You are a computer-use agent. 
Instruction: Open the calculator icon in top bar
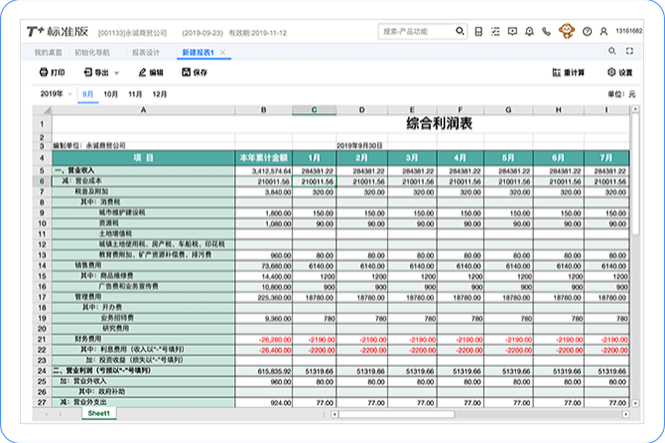478,31
